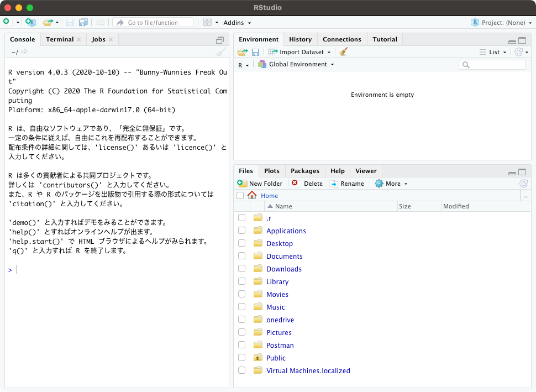
Task: Click the Save current document icon
Action: 70,23
